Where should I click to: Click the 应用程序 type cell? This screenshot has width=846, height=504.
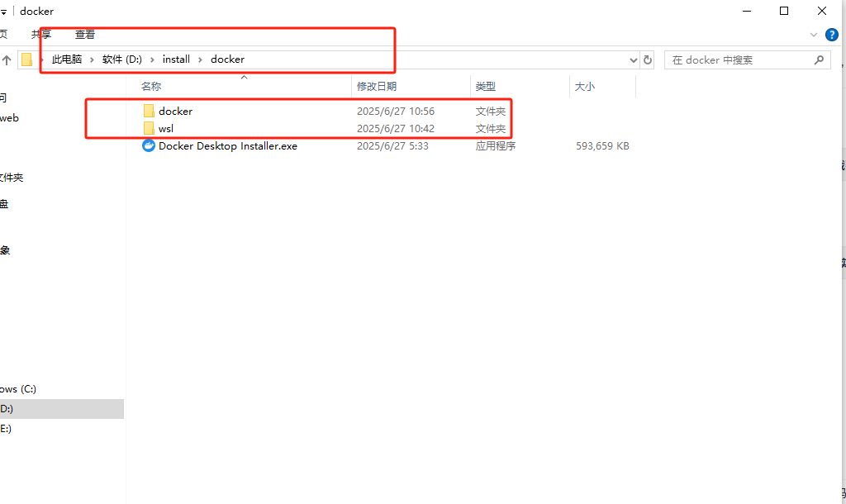[x=496, y=145]
